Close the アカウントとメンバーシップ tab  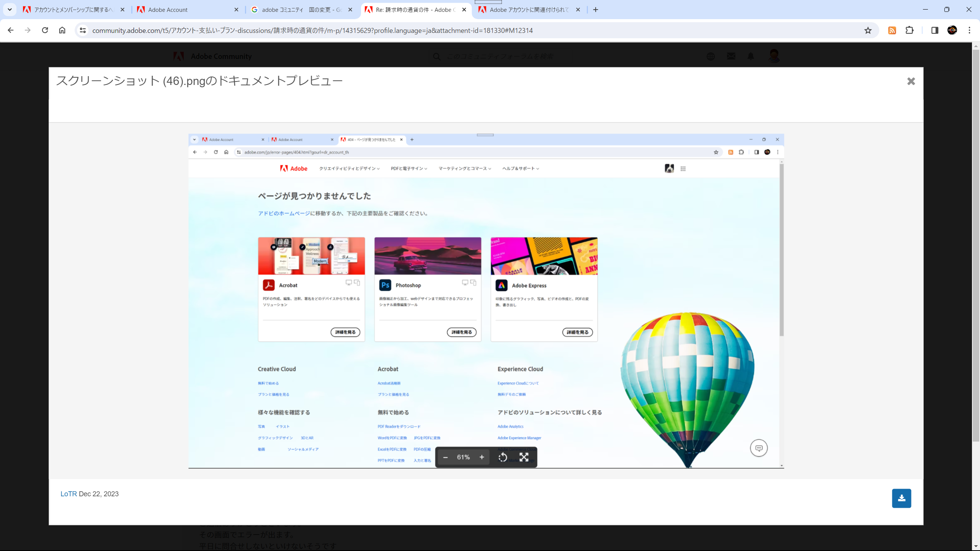click(122, 10)
